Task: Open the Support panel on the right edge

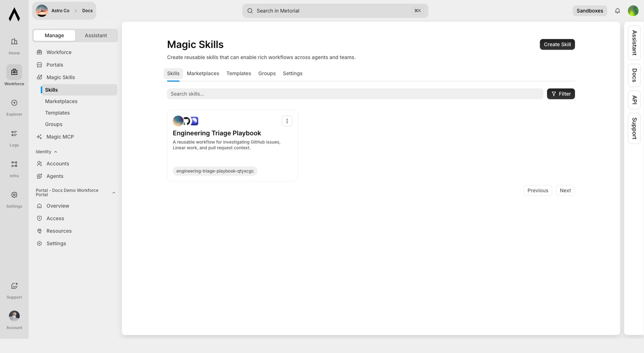Action: [x=634, y=128]
